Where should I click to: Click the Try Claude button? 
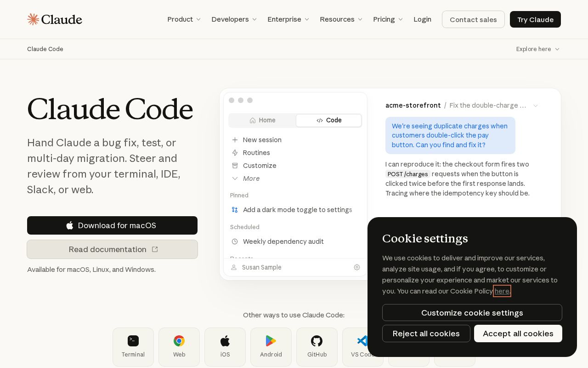click(x=535, y=19)
